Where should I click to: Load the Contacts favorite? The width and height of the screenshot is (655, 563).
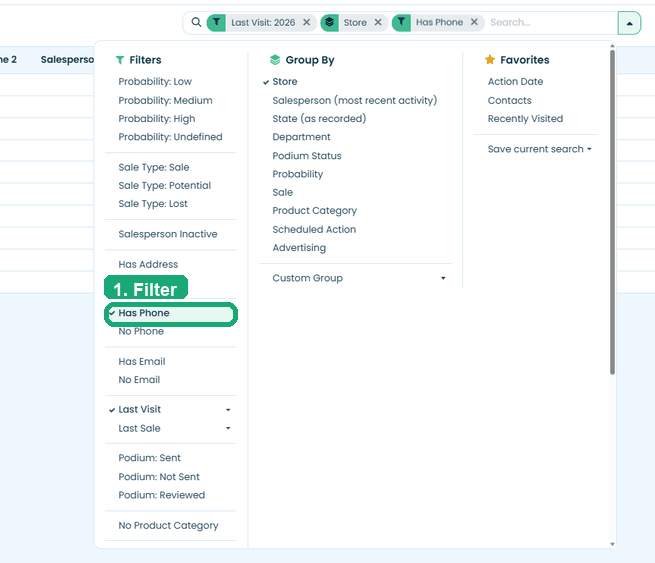510,101
